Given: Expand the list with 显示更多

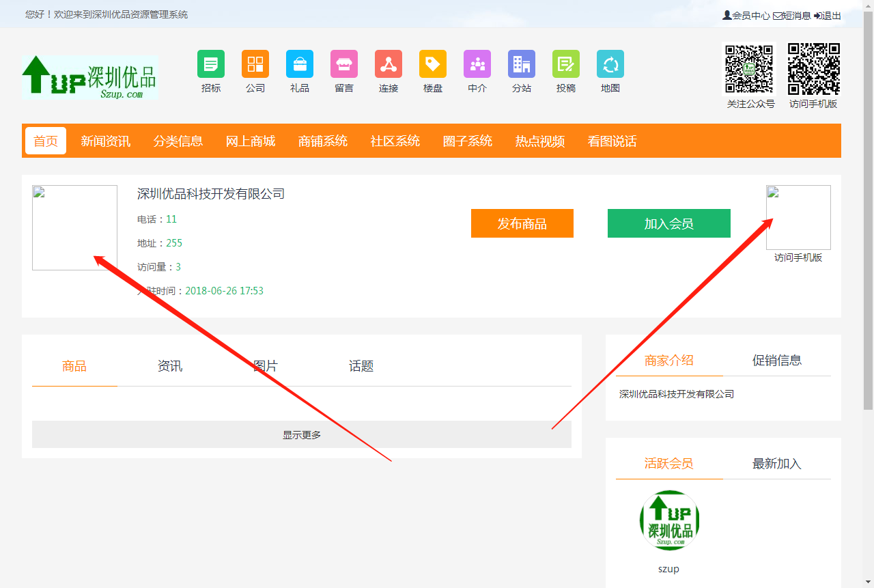Looking at the screenshot, I should pyautogui.click(x=302, y=435).
